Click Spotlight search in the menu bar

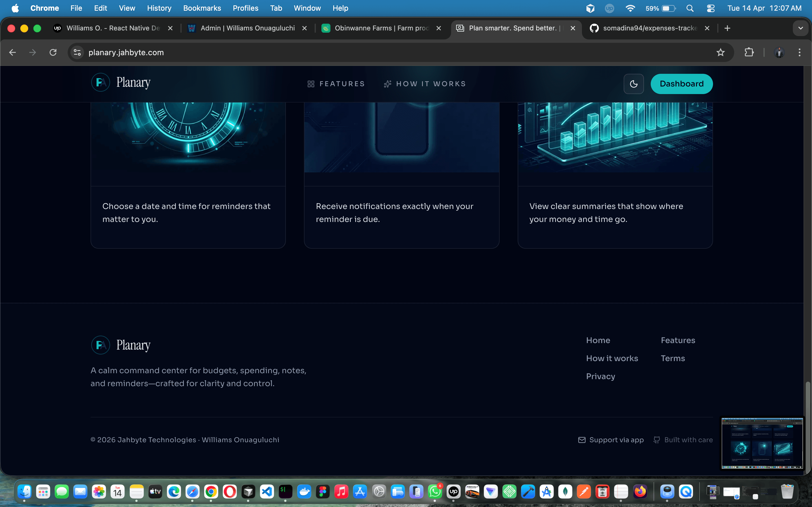click(x=690, y=8)
